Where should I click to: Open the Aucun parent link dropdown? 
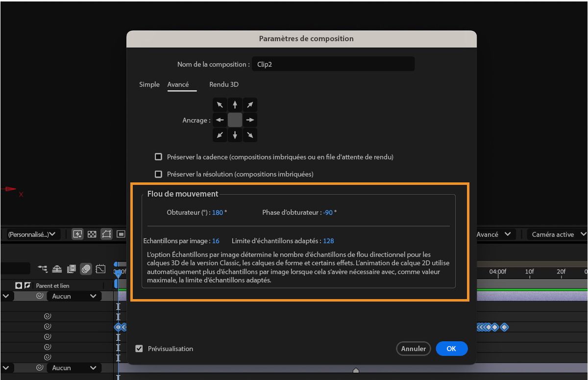point(73,296)
